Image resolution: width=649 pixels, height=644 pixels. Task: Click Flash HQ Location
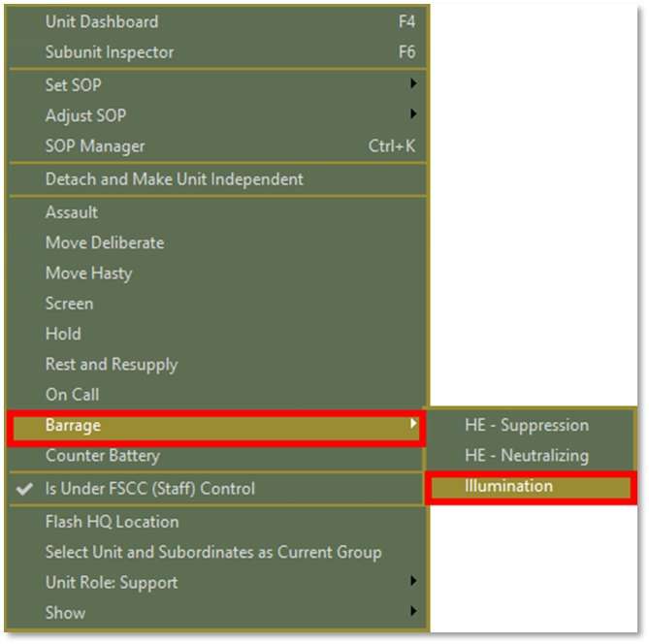pos(113,522)
